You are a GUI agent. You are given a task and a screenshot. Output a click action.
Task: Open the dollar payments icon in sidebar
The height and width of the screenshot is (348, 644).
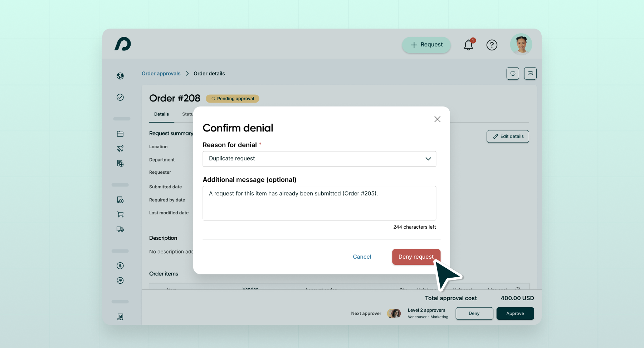(x=120, y=265)
